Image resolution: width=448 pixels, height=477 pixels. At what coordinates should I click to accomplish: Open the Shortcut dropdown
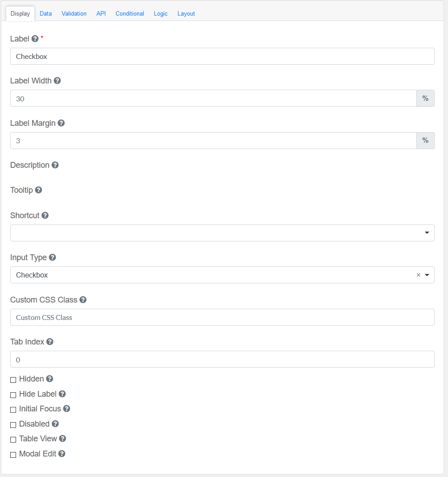[x=222, y=233]
